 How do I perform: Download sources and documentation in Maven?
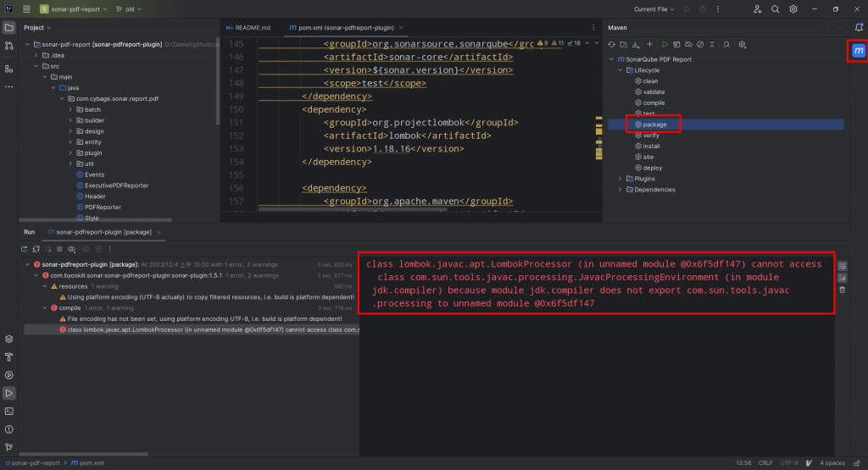[x=636, y=45]
